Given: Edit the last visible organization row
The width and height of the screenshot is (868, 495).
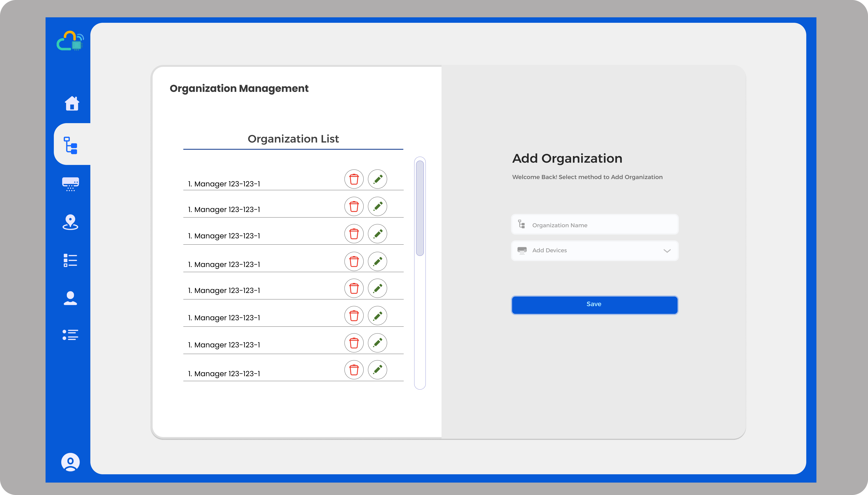Looking at the screenshot, I should coord(377,370).
